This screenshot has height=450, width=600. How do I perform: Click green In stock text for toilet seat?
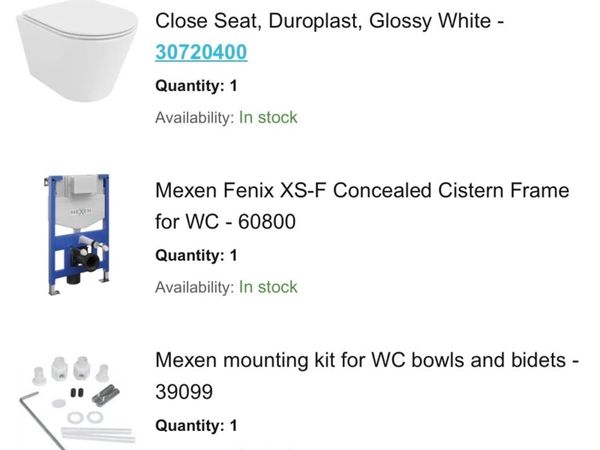point(268,117)
